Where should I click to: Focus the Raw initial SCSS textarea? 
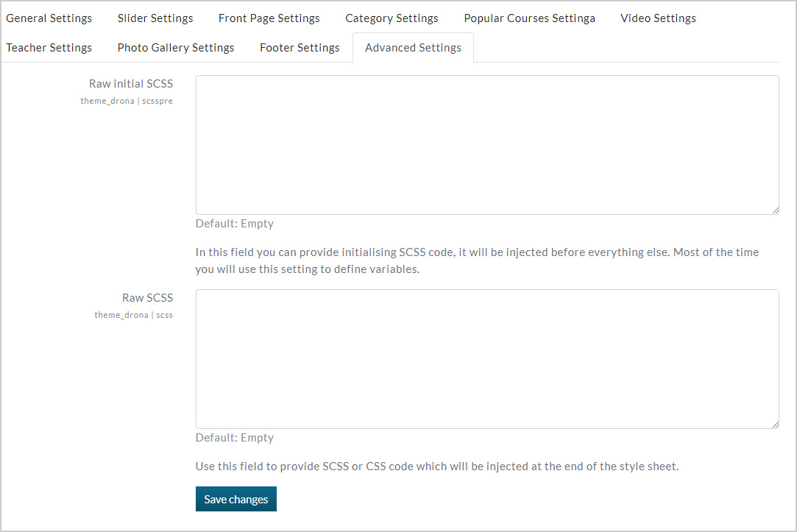click(x=487, y=145)
